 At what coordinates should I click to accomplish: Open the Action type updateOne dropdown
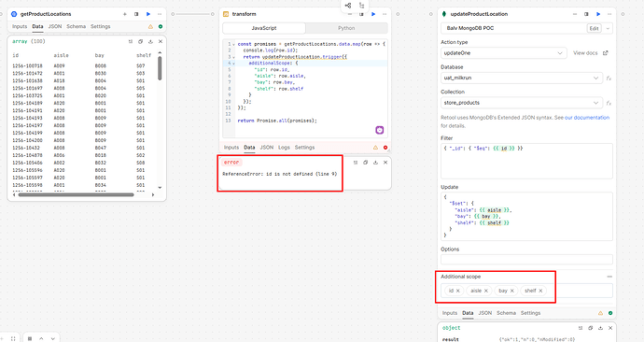pos(504,53)
